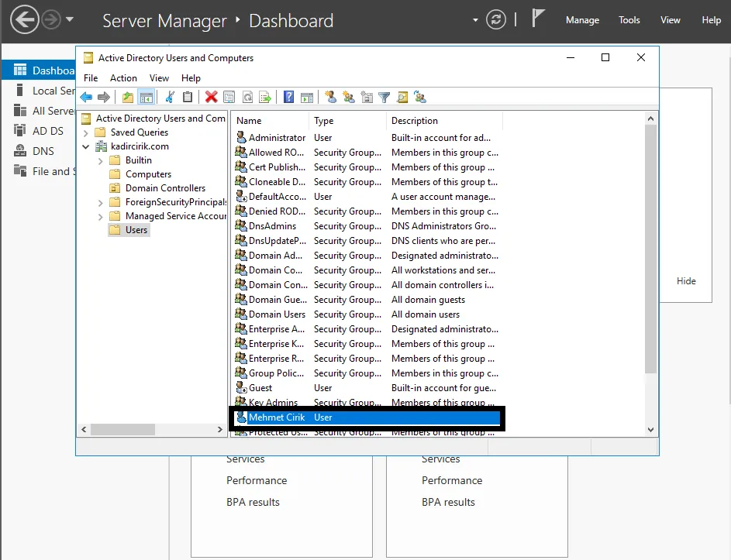Click the list pane scroll up arrow
The height and width of the screenshot is (560, 731).
pyautogui.click(x=651, y=119)
